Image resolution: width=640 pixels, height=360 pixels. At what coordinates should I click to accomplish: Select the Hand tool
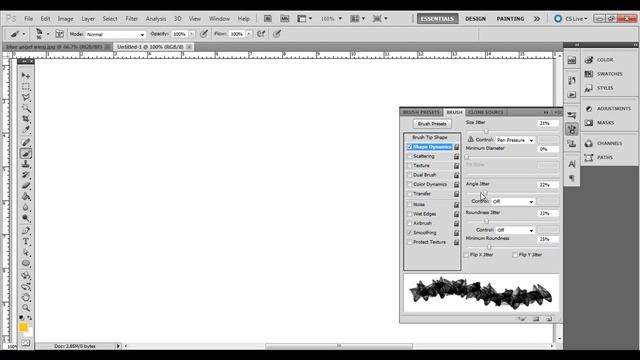[x=26, y=297]
